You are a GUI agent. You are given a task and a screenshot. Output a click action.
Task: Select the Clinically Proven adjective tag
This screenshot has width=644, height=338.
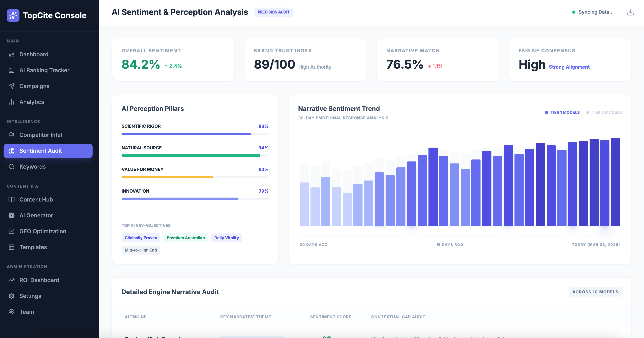tap(141, 238)
